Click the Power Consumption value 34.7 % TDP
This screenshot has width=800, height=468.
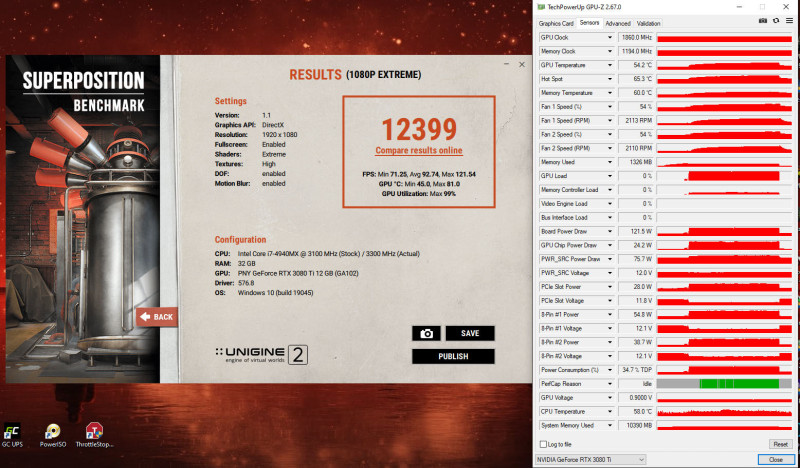click(636, 370)
